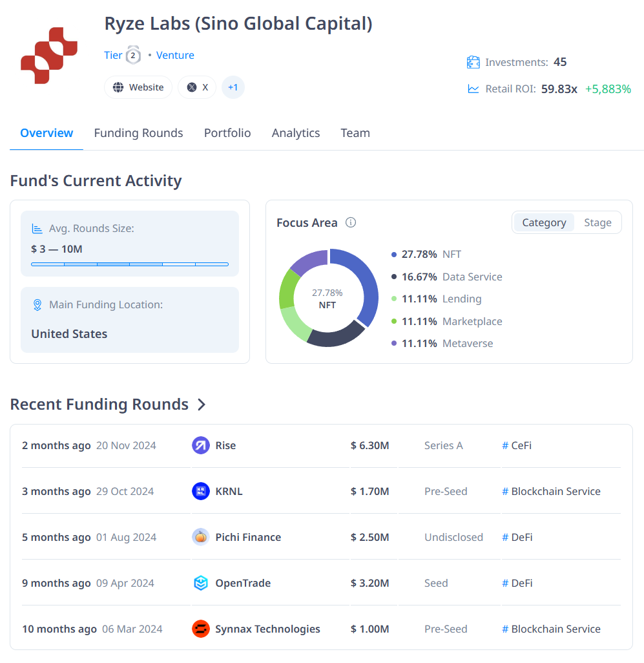
Task: Select the OpenTrade project icon
Action: (200, 583)
